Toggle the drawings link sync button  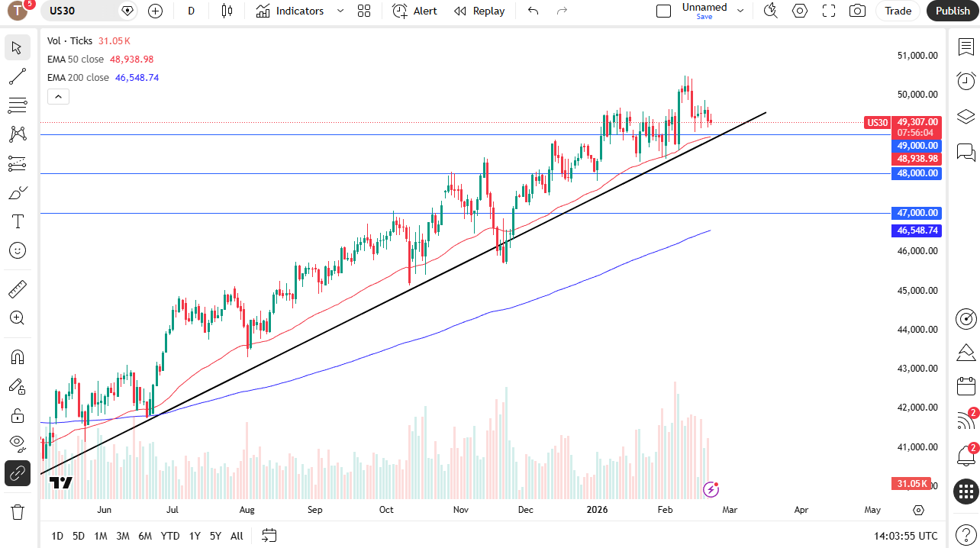point(17,473)
